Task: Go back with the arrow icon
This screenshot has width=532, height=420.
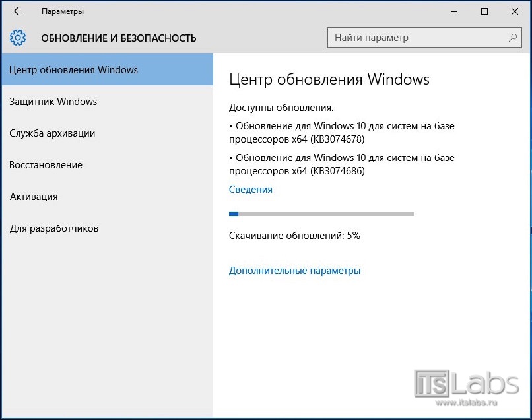Action: 18,11
